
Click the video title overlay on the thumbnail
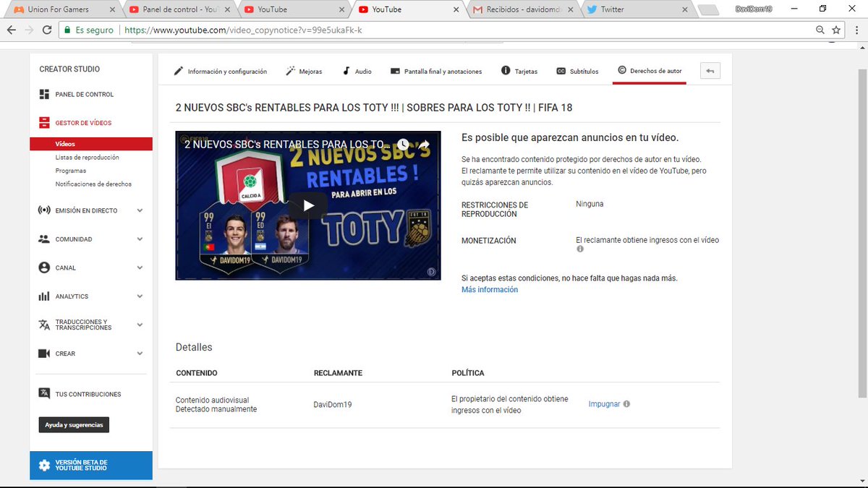(x=286, y=145)
